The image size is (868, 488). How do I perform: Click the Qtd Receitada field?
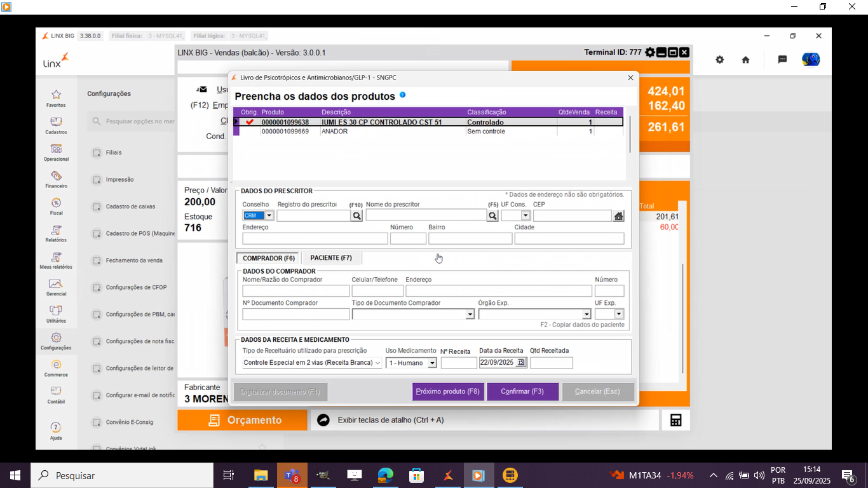click(552, 363)
